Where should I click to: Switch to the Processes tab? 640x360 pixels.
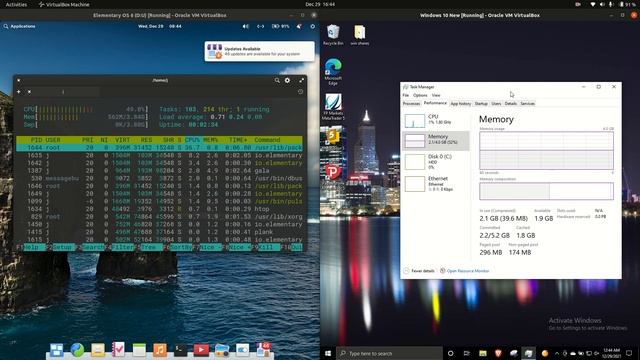coord(411,104)
